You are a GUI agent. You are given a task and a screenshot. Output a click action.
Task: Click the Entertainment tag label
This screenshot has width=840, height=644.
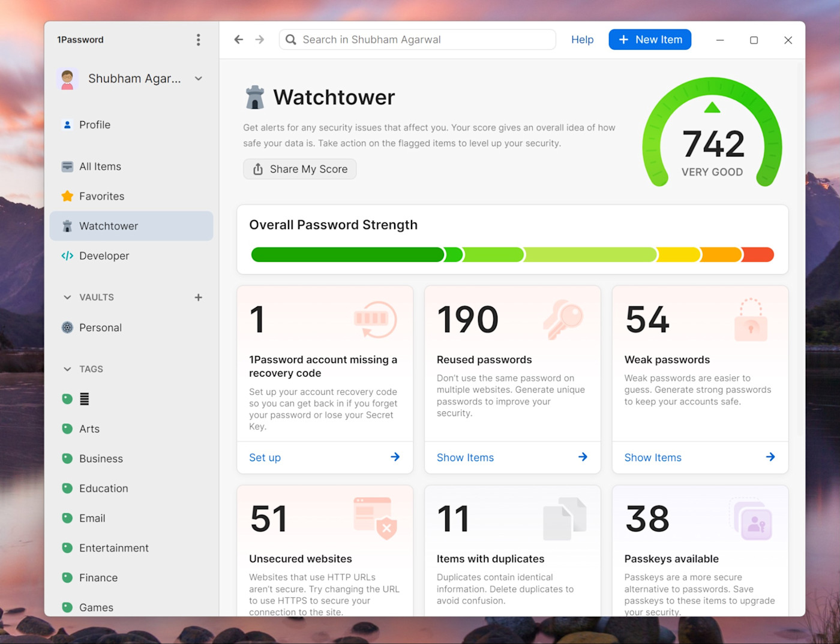click(x=114, y=548)
